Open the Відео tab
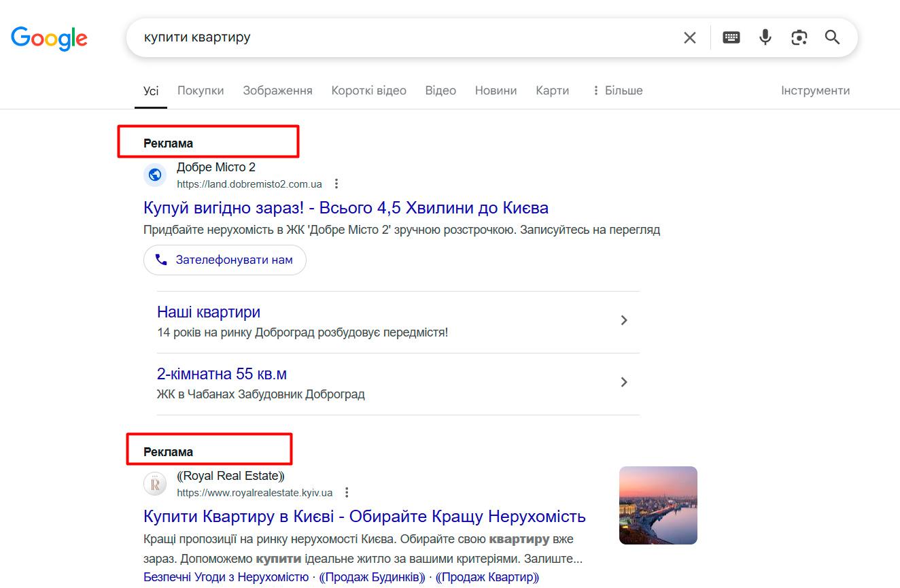This screenshot has width=900, height=588. 440,90
